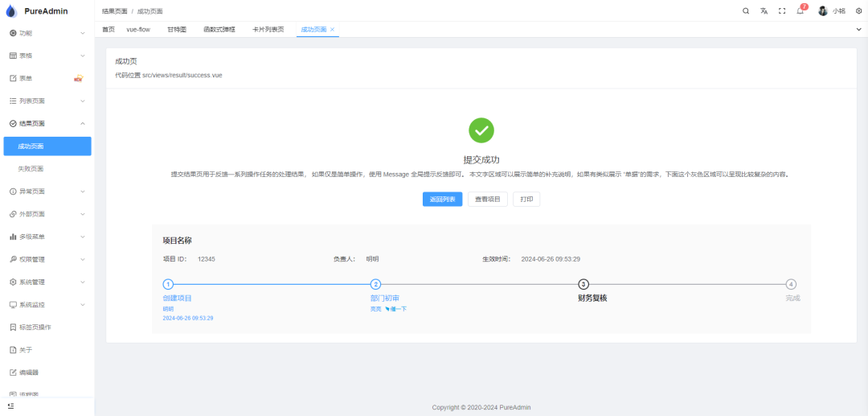Click the green success checkmark icon
868x416 pixels.
tap(481, 130)
